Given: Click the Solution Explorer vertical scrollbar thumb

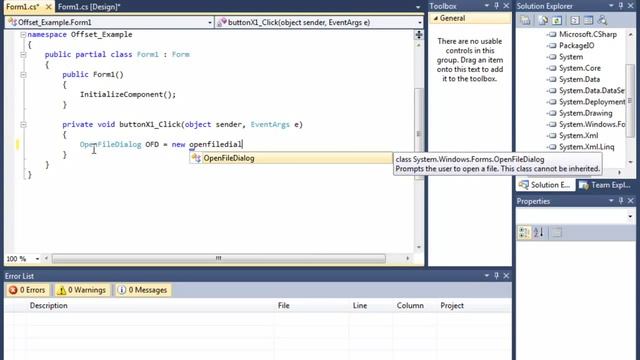Looking at the screenshot, I should pos(630,100).
